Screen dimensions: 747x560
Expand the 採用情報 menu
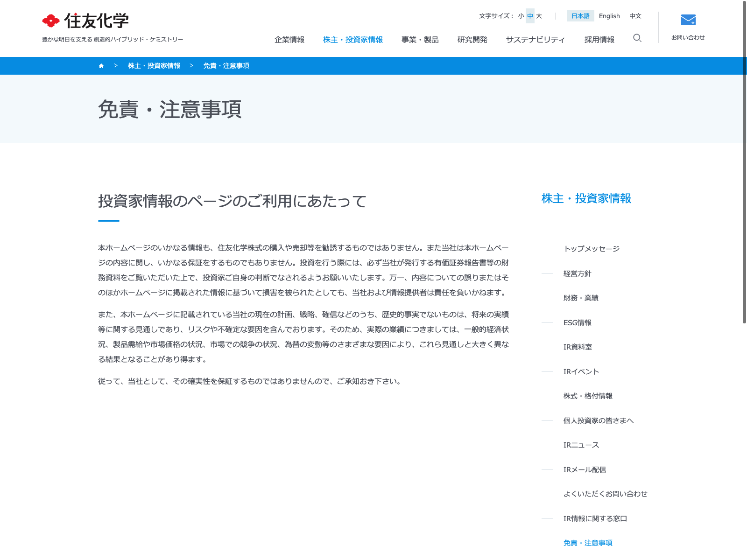tap(599, 40)
